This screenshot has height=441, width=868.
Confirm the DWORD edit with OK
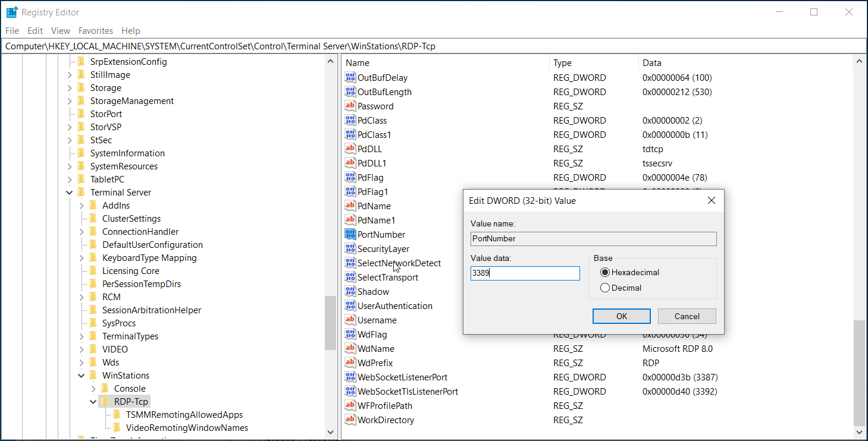click(x=622, y=316)
